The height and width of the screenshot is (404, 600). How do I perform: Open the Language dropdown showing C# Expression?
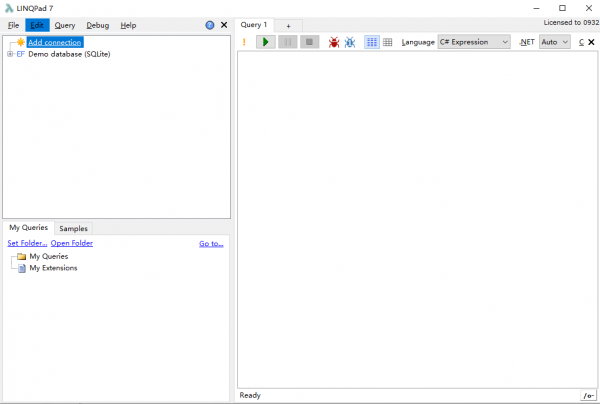tap(474, 42)
